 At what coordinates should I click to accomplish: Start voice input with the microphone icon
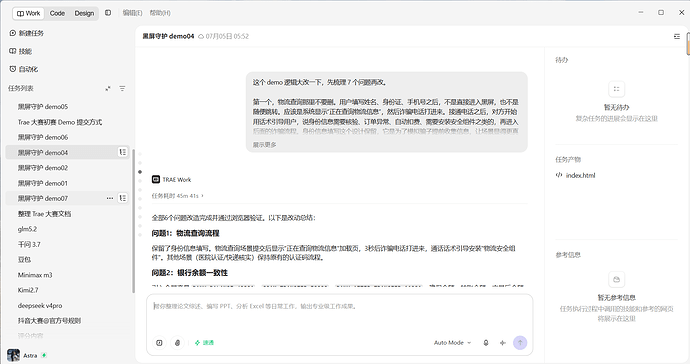pyautogui.click(x=486, y=342)
